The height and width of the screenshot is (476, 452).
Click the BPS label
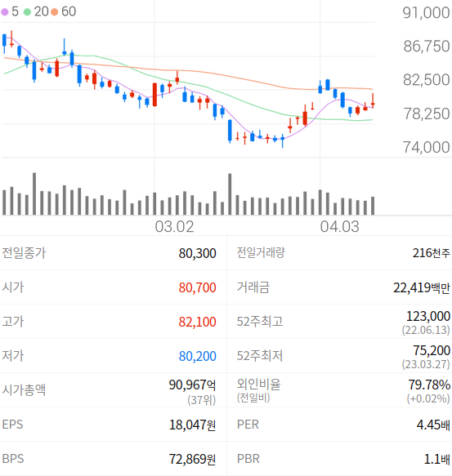click(x=13, y=459)
